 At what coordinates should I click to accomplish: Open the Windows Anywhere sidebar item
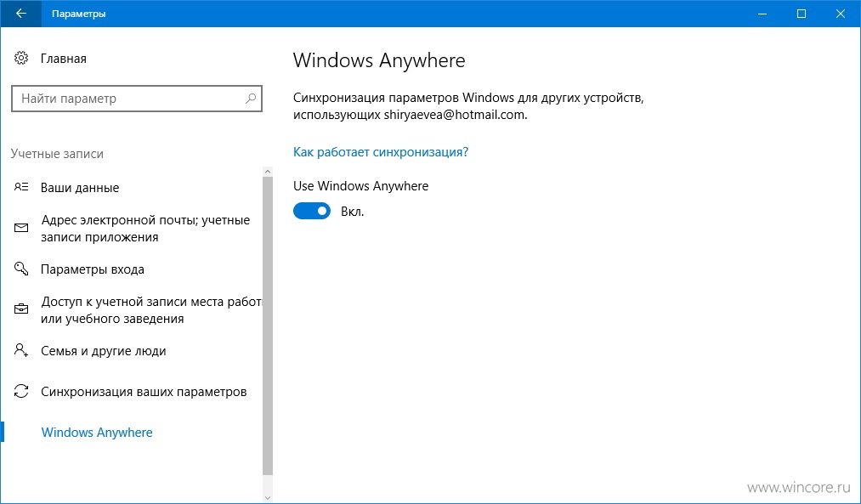coord(97,432)
